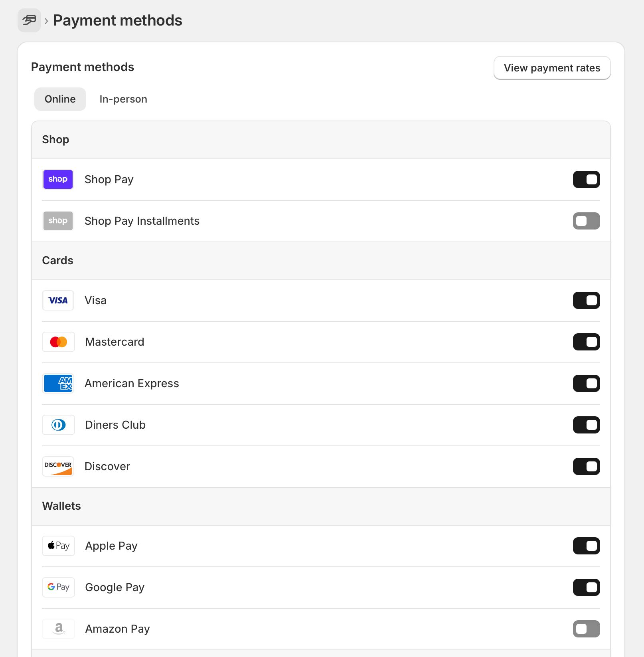The image size is (644, 657).
Task: Click the Google Pay logo icon
Action: tap(58, 588)
